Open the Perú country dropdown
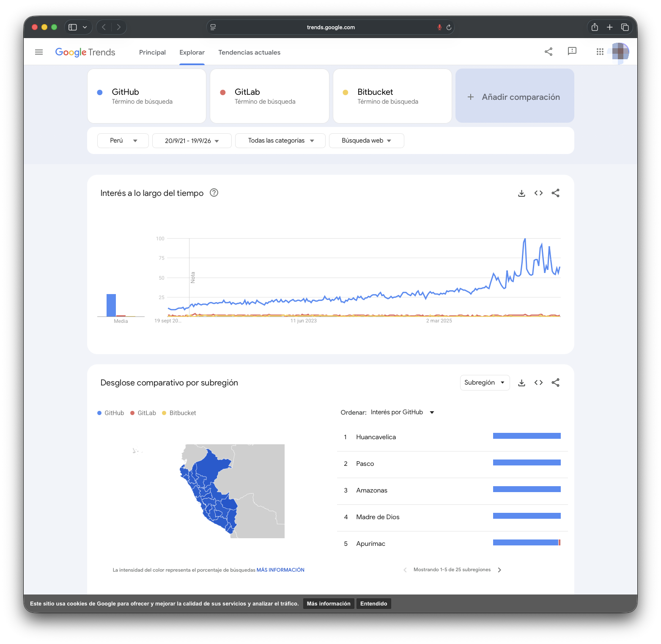 click(x=123, y=140)
